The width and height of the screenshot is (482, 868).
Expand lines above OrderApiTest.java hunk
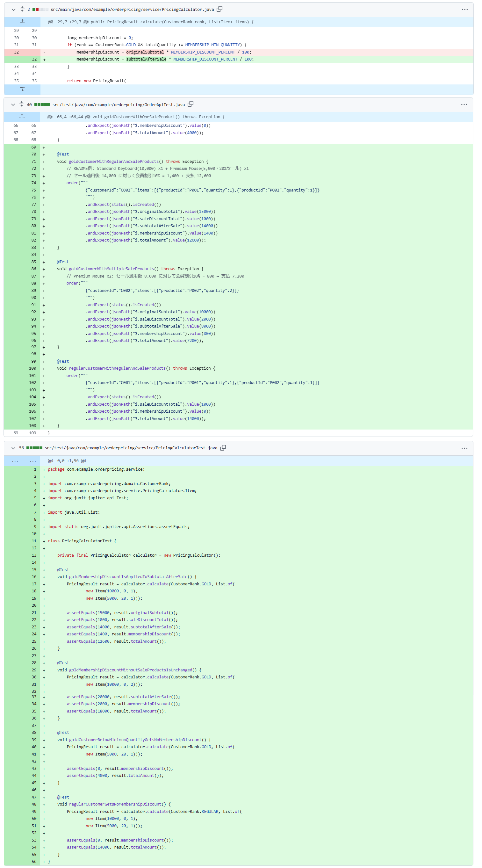(22, 117)
